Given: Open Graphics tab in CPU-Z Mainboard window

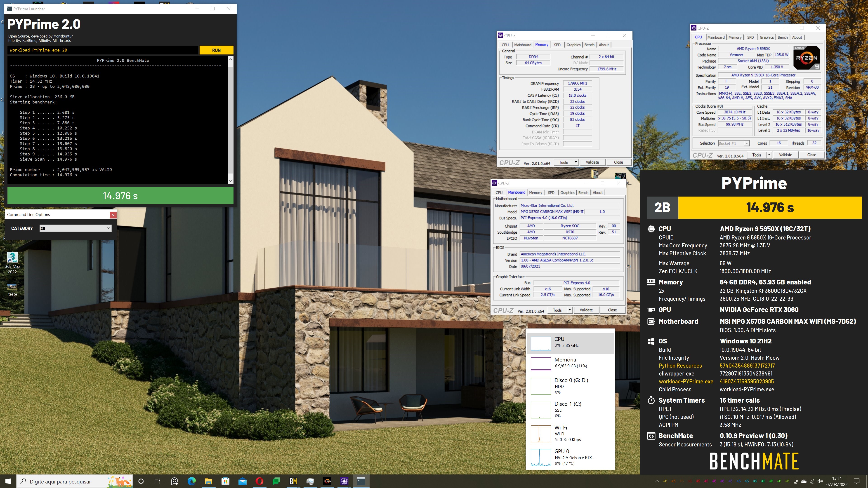Looking at the screenshot, I should [567, 193].
